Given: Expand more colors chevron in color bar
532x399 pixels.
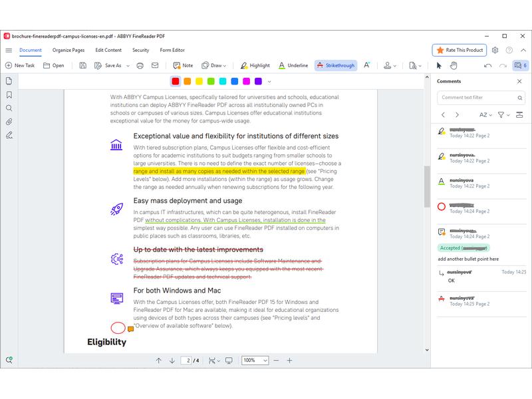Looking at the screenshot, I should 269,81.
